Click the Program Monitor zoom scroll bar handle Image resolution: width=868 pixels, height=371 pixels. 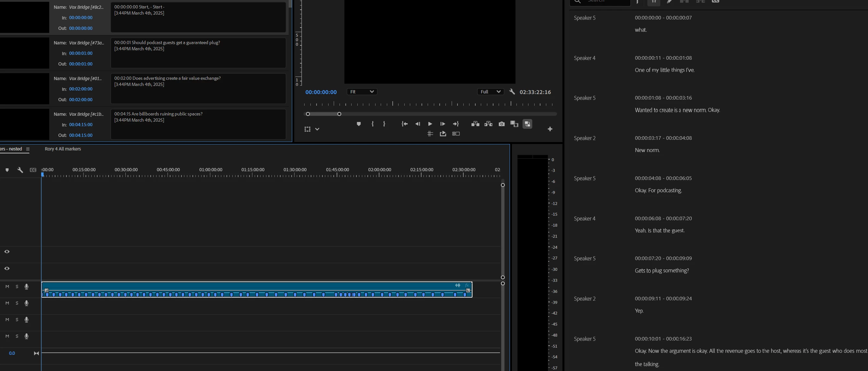click(x=323, y=114)
